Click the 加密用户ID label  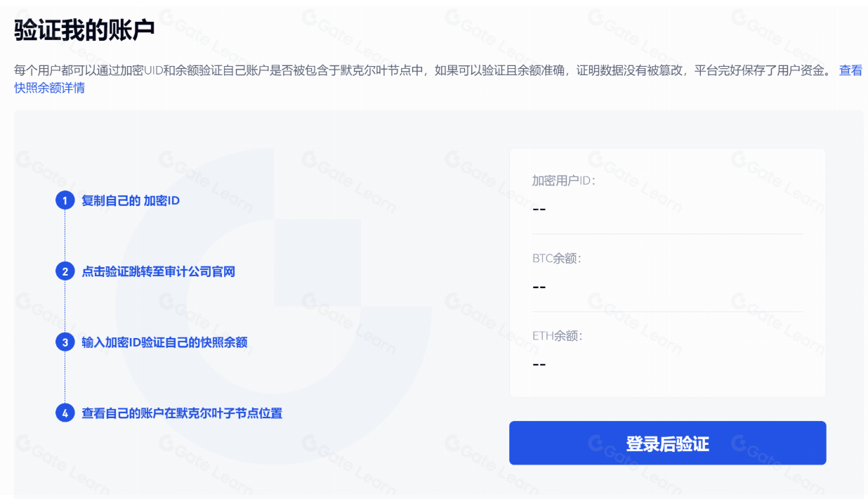click(x=564, y=181)
